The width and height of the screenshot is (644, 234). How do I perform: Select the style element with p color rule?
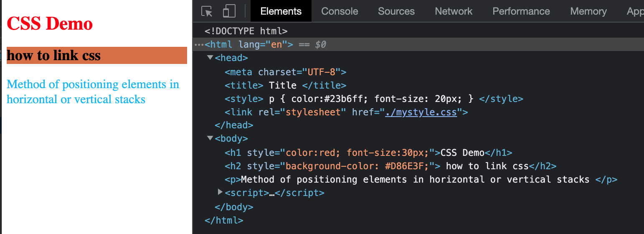click(374, 99)
